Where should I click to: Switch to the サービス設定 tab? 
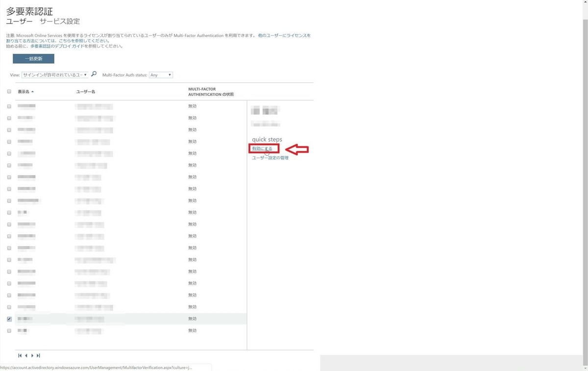tap(60, 22)
